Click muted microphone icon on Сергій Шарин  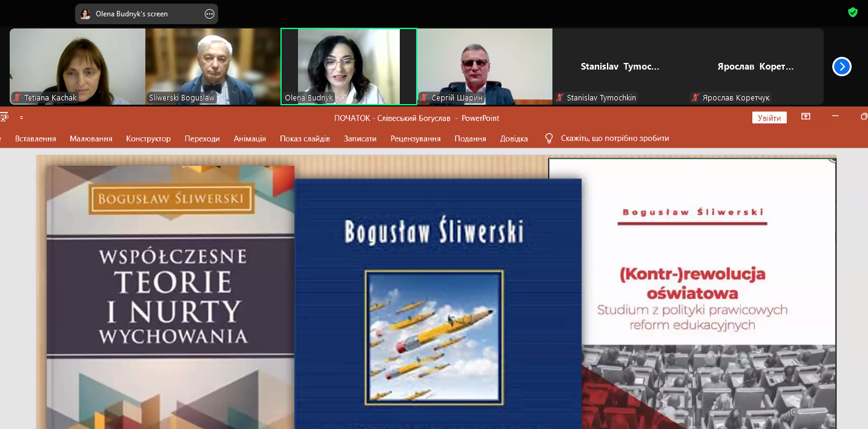tap(425, 97)
